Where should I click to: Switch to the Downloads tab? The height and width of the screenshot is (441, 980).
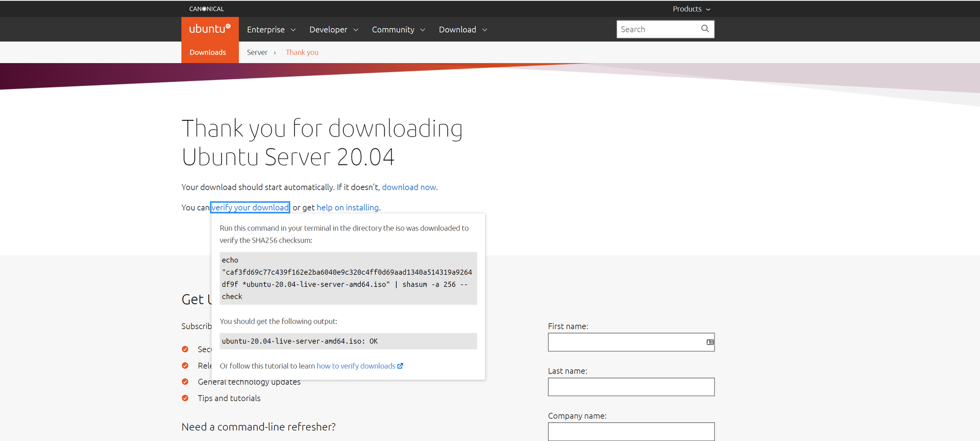(x=208, y=52)
